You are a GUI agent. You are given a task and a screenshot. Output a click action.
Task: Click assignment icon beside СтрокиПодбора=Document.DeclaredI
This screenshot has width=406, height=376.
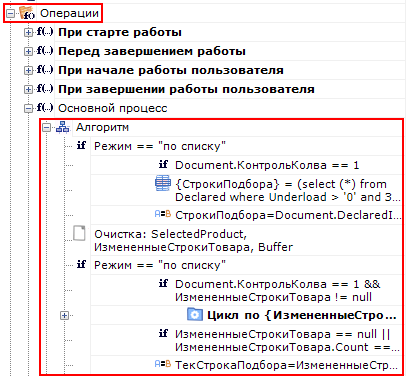tap(163, 214)
